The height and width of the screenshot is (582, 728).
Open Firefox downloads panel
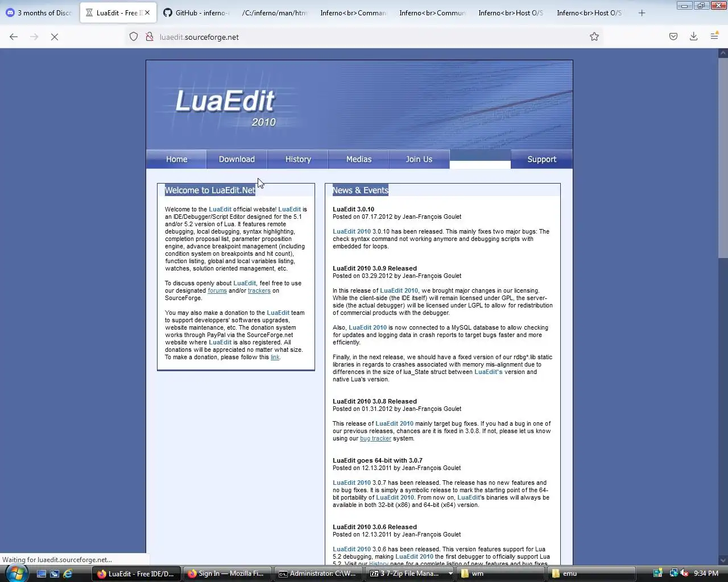694,37
